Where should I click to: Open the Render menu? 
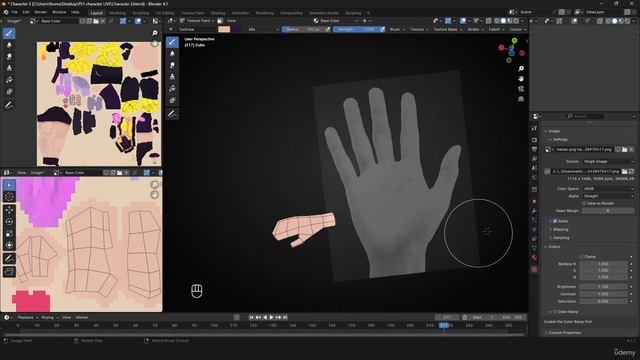pos(40,12)
